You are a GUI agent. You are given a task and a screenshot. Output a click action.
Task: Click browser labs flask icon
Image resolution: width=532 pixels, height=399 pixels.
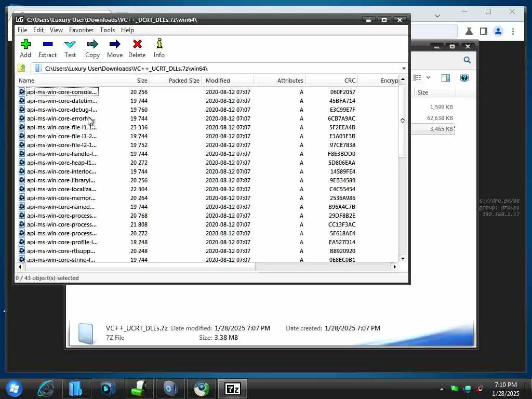(469, 31)
